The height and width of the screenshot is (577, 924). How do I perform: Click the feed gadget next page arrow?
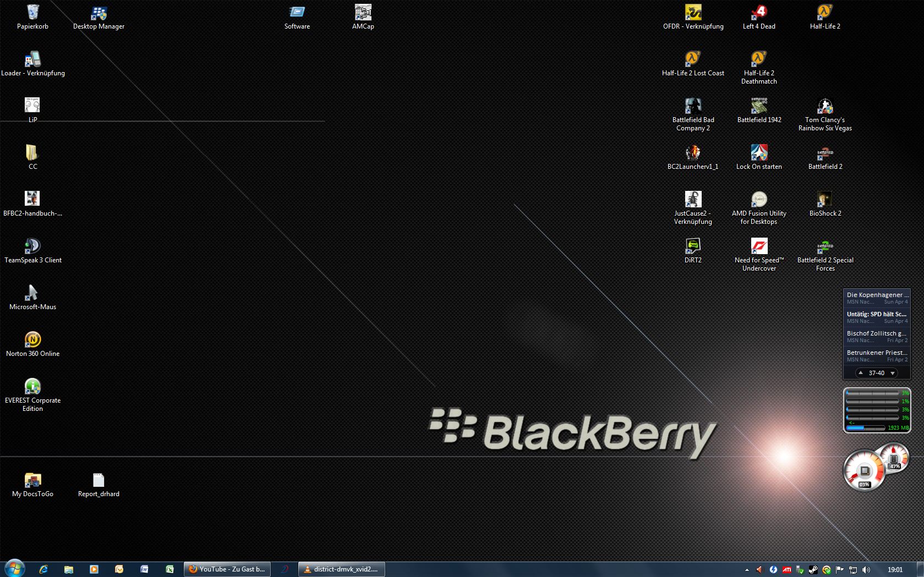[x=893, y=373]
